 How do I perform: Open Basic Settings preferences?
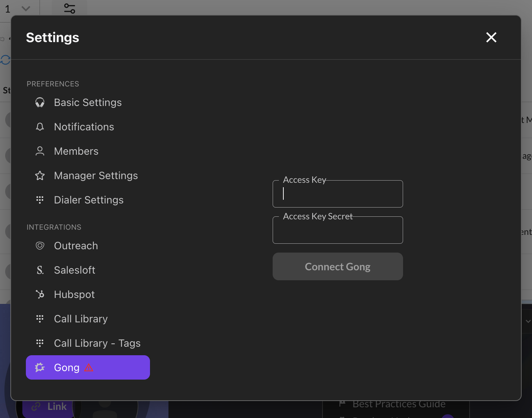point(88,102)
